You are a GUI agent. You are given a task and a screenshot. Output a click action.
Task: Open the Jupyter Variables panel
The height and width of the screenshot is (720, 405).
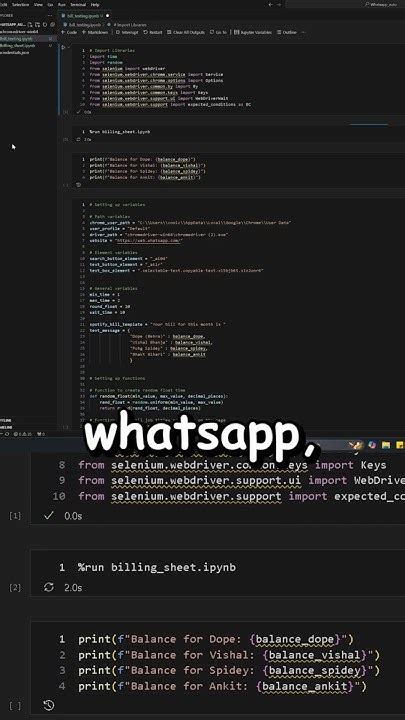[253, 32]
